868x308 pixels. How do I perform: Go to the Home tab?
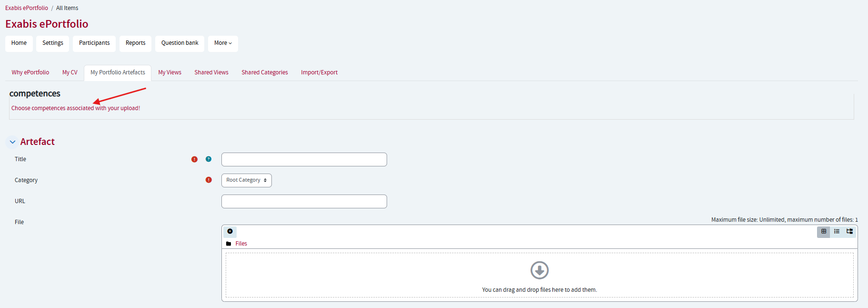pyautogui.click(x=19, y=43)
